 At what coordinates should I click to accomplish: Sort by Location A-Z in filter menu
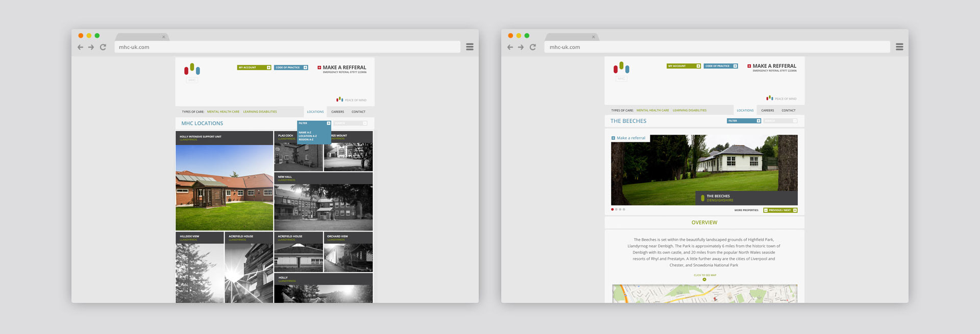[308, 136]
